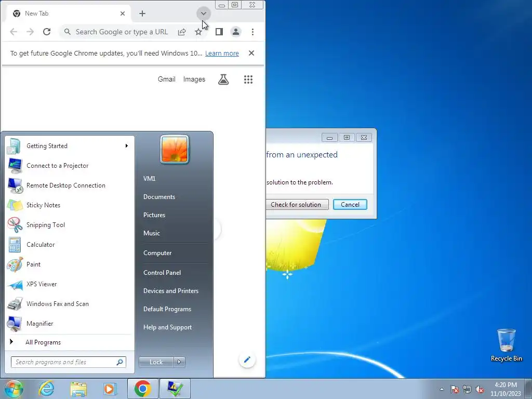Viewport: 532px width, 399px height.
Task: Show hidden tray icons arrow
Action: point(442,389)
